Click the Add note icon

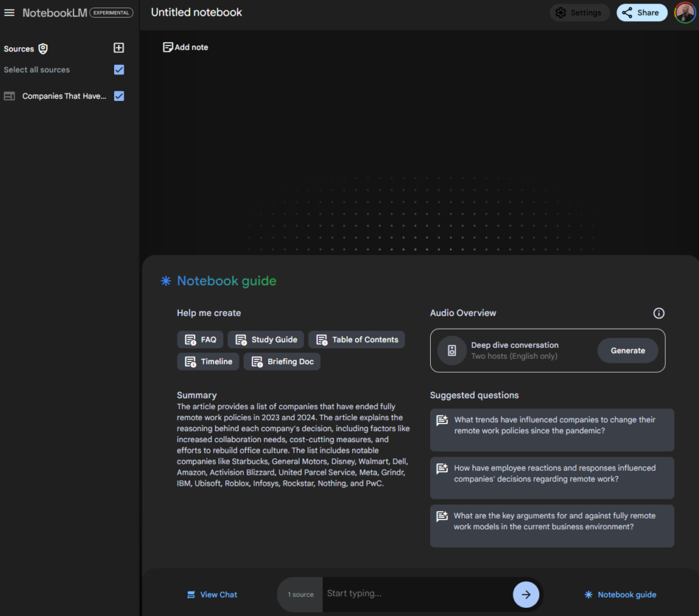pos(167,46)
